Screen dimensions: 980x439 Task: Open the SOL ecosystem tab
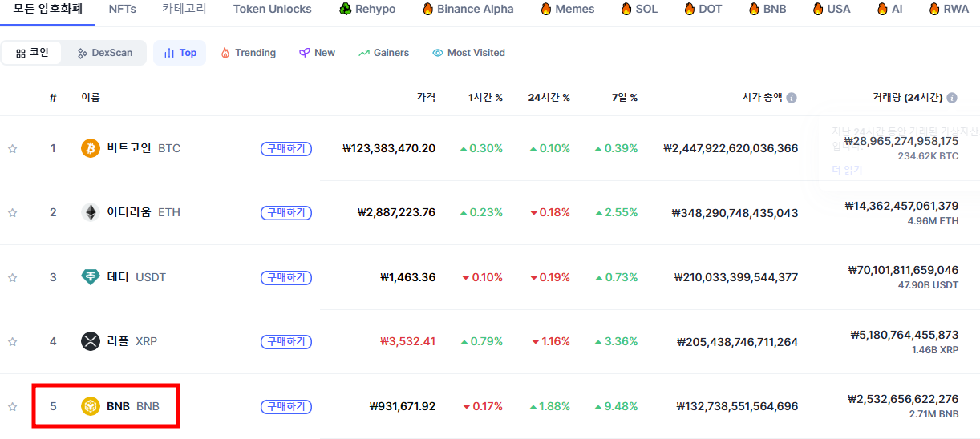click(x=638, y=9)
